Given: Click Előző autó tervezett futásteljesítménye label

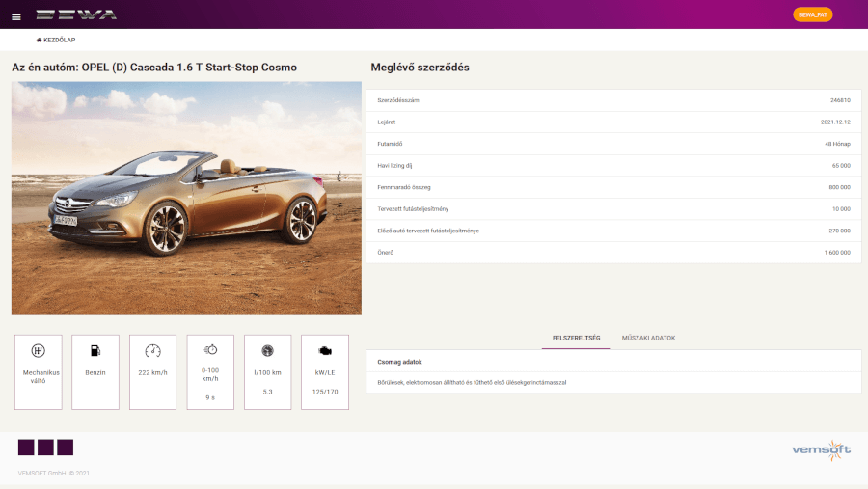Looking at the screenshot, I should [428, 231].
